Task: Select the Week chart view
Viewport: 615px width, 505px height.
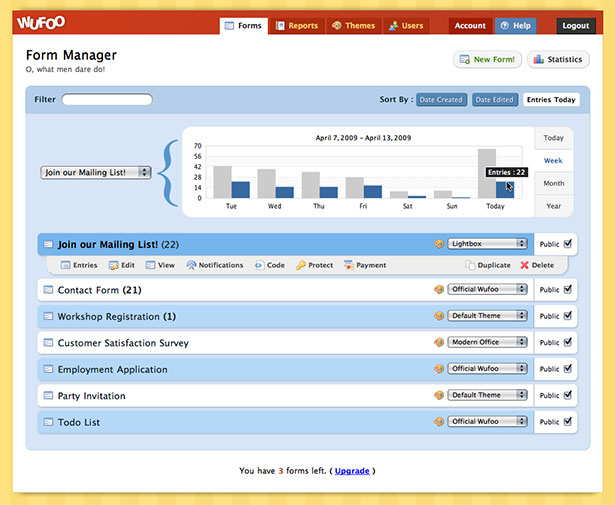Action: click(553, 161)
